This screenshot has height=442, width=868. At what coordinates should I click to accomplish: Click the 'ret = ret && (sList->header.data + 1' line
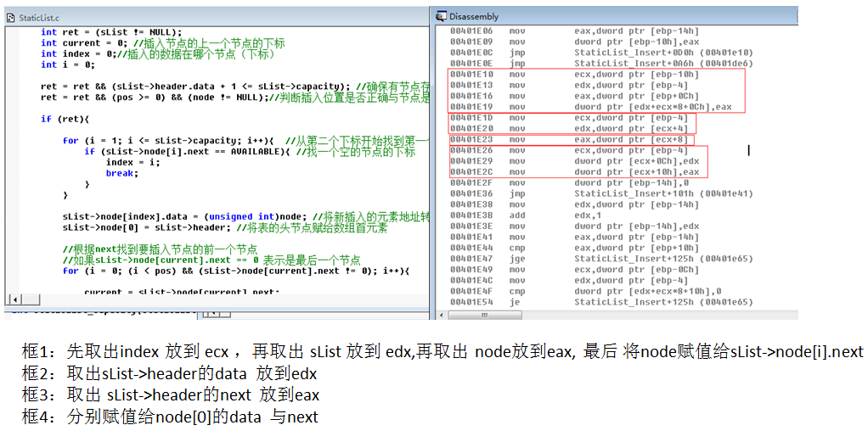(x=195, y=87)
